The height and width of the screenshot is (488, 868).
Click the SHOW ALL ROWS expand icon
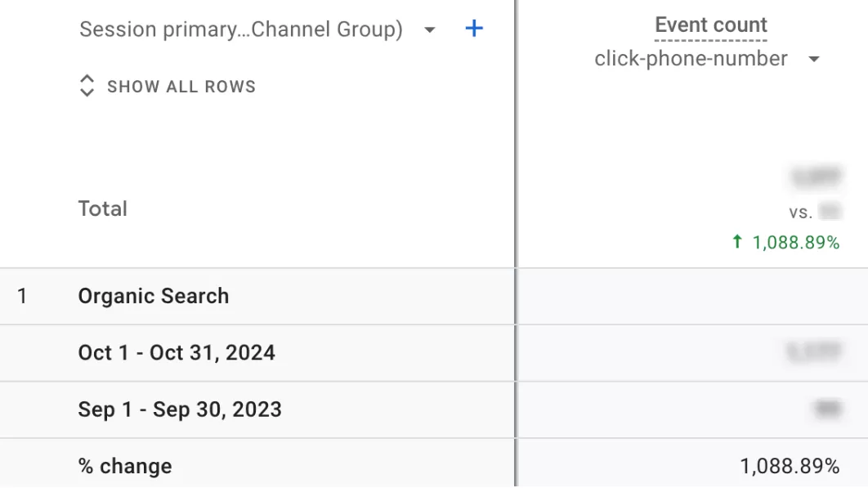[87, 86]
